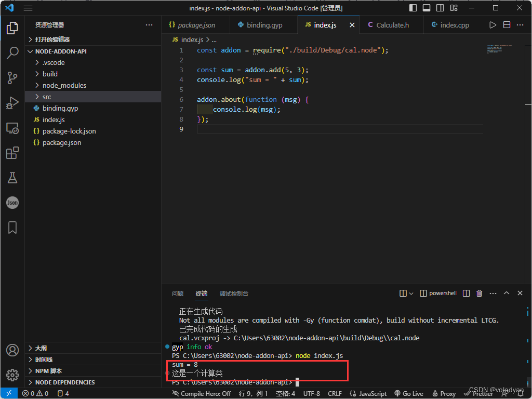Collapse the NODE-ADDON-API root folder
Screen dimensions: 532x399
[x=93, y=51]
